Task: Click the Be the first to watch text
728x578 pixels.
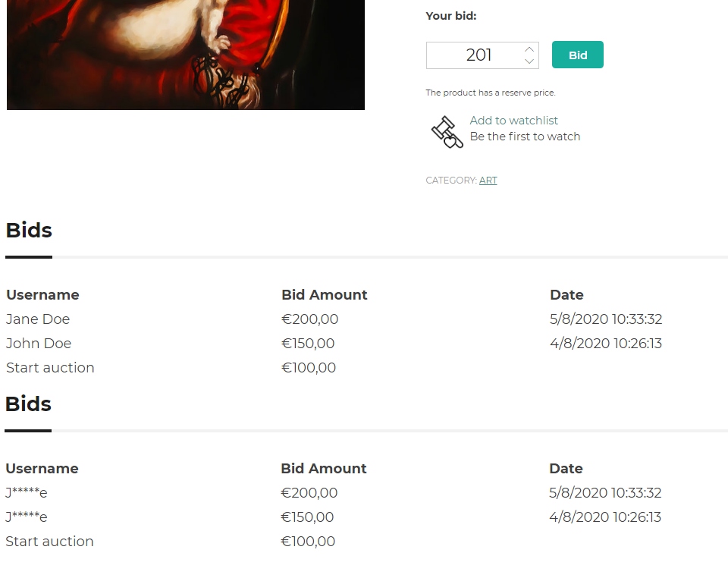Action: click(x=525, y=137)
